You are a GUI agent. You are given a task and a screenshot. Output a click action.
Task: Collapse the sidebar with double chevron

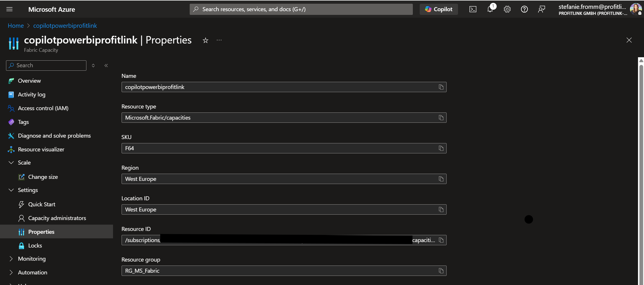(106, 66)
